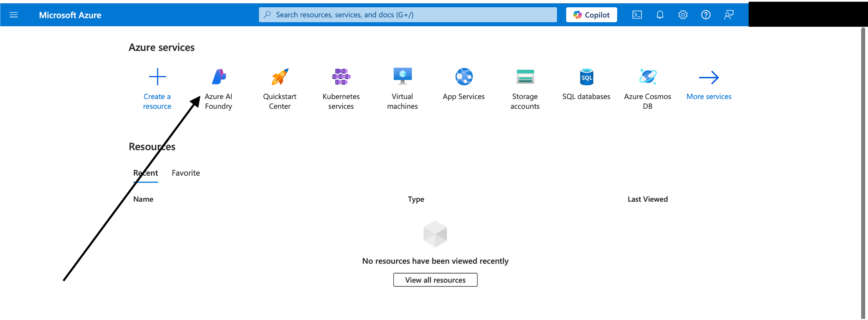Image resolution: width=868 pixels, height=320 pixels.
Task: Click the Azure Cosmos DB label
Action: point(647,101)
